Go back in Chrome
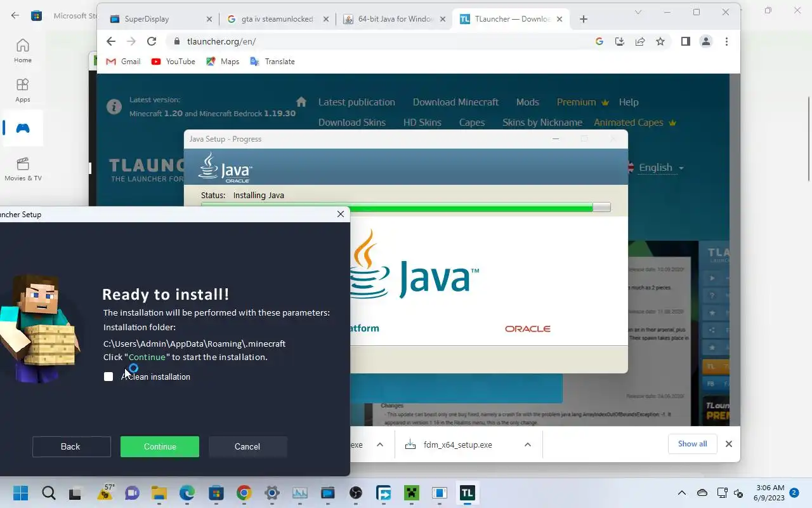 pyautogui.click(x=111, y=41)
